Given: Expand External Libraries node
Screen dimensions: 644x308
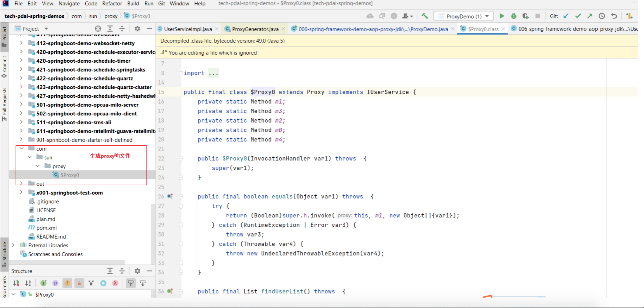Looking at the screenshot, I should coord(13,245).
